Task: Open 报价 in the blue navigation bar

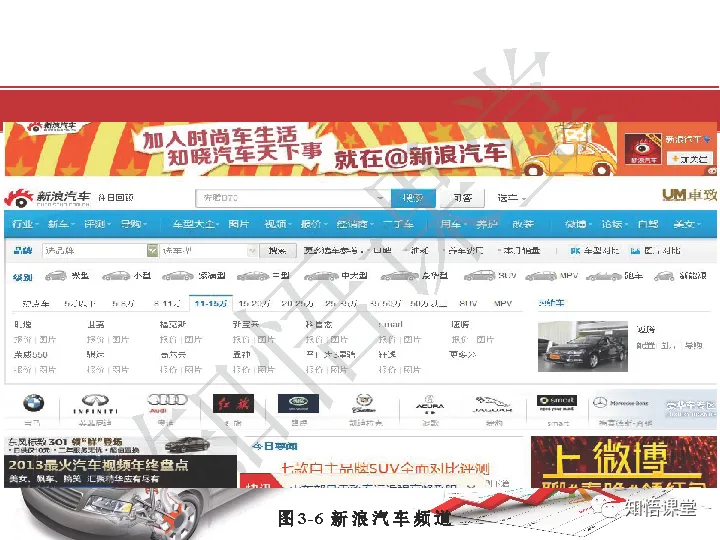Action: (314, 224)
